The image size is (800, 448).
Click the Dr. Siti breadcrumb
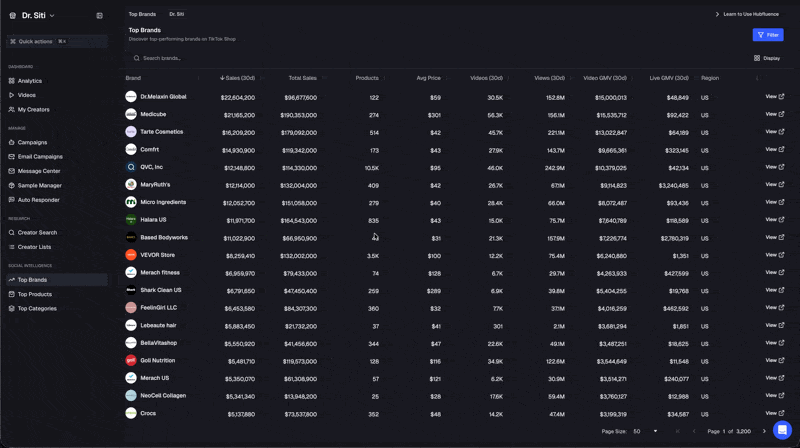[177, 14]
